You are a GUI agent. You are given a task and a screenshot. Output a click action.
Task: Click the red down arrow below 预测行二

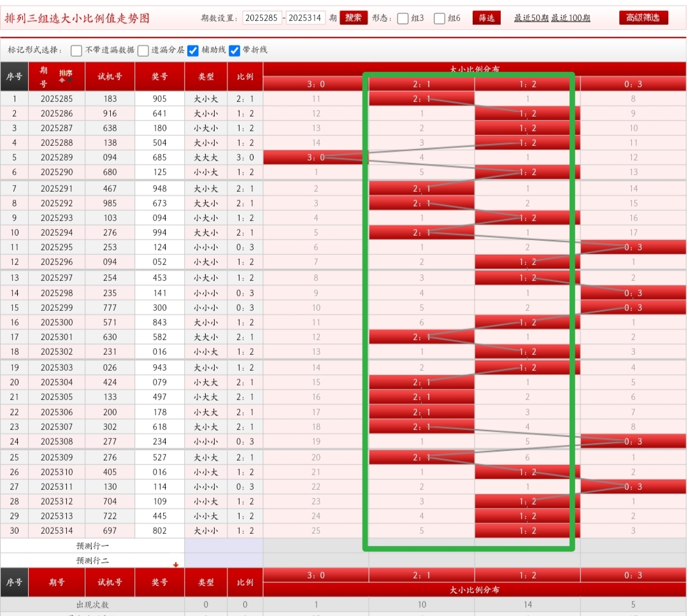176,564
